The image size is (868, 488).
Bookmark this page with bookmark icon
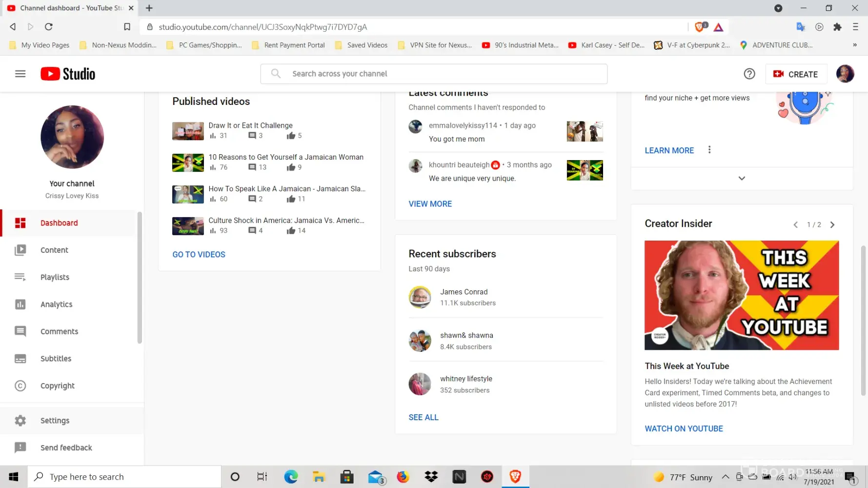pyautogui.click(x=127, y=27)
